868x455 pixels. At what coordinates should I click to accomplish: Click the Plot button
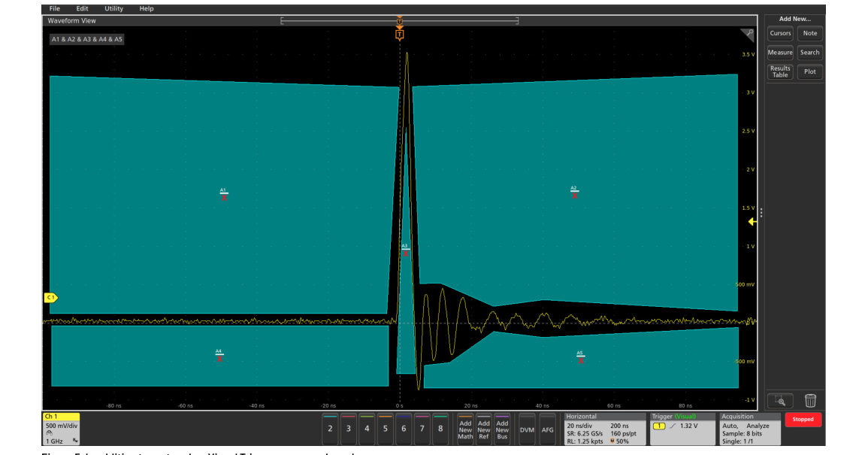pyautogui.click(x=810, y=71)
